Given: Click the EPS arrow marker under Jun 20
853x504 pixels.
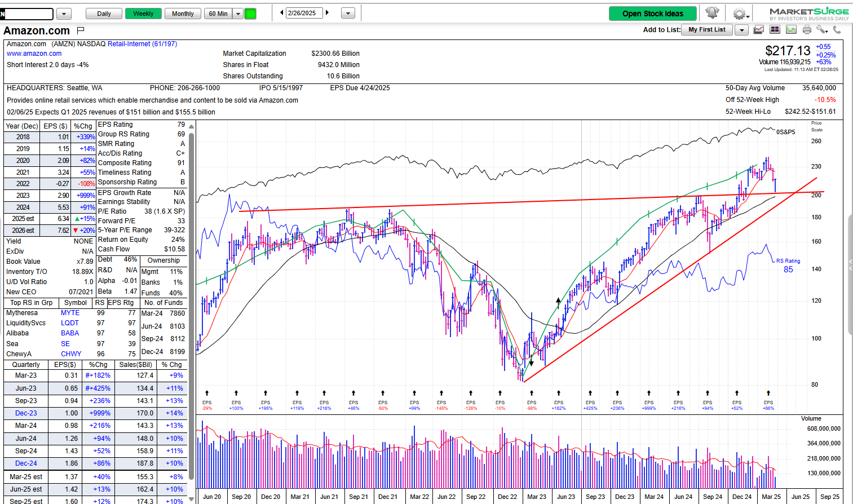Looking at the screenshot, I should tap(207, 394).
